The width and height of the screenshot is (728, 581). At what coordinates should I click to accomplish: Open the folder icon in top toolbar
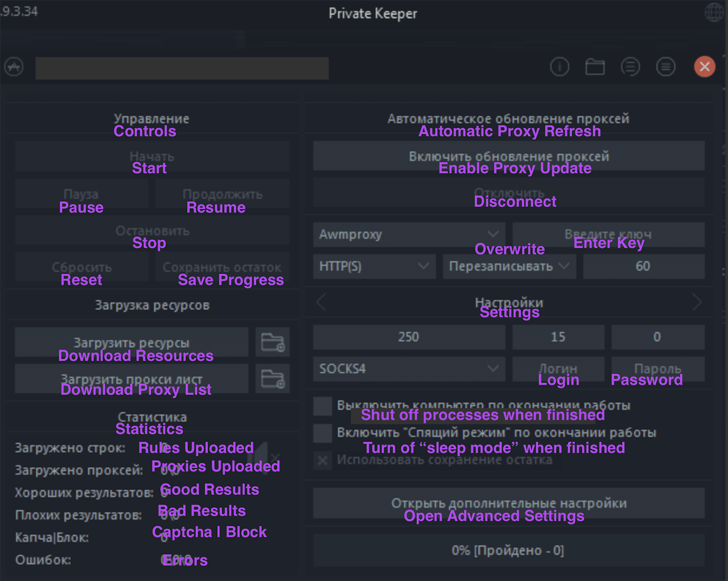[x=595, y=66]
